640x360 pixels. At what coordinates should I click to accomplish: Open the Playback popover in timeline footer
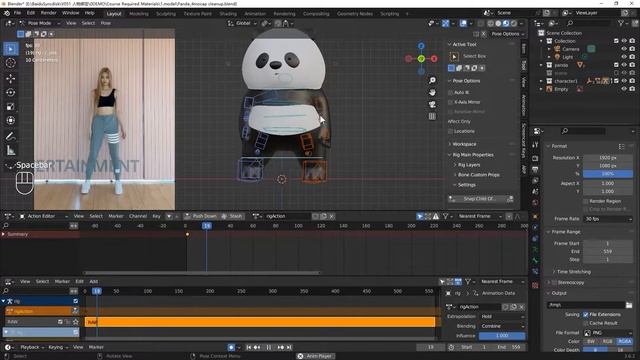point(32,347)
